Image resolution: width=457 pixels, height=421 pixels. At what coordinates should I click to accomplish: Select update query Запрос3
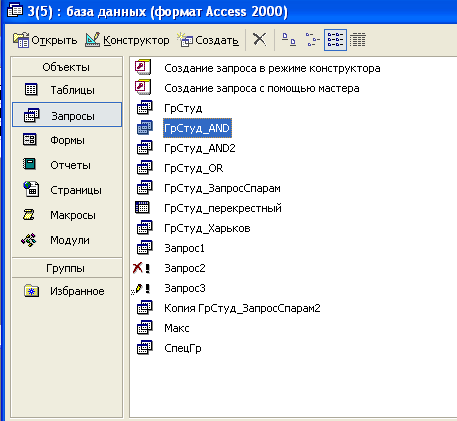point(185,288)
